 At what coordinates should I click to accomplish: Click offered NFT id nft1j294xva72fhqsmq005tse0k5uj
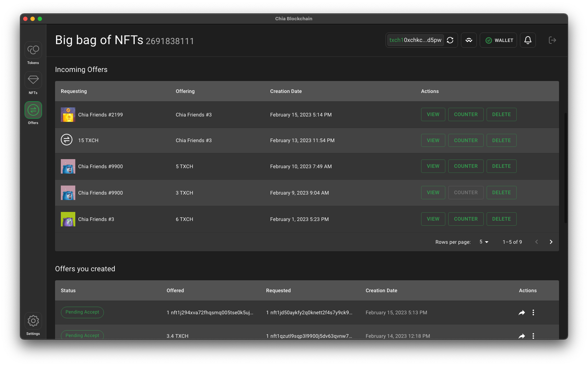click(x=210, y=312)
